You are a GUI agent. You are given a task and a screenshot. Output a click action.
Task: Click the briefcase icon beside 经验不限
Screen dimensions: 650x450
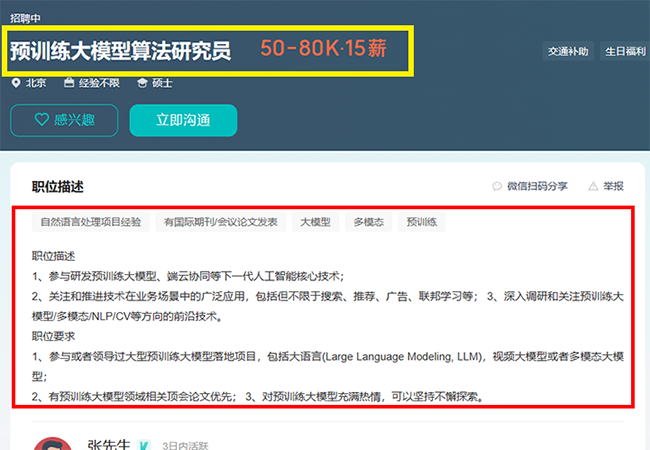69,83
